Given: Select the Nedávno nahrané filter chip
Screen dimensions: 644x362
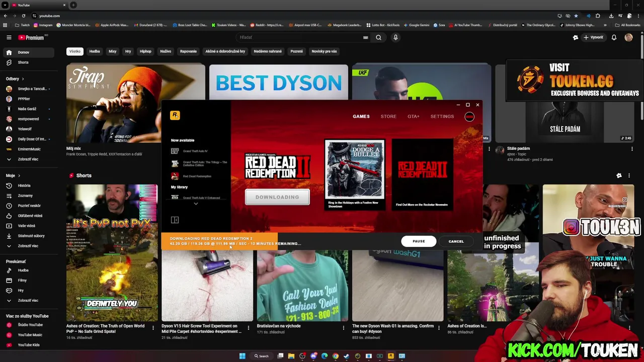Looking at the screenshot, I should (268, 51).
